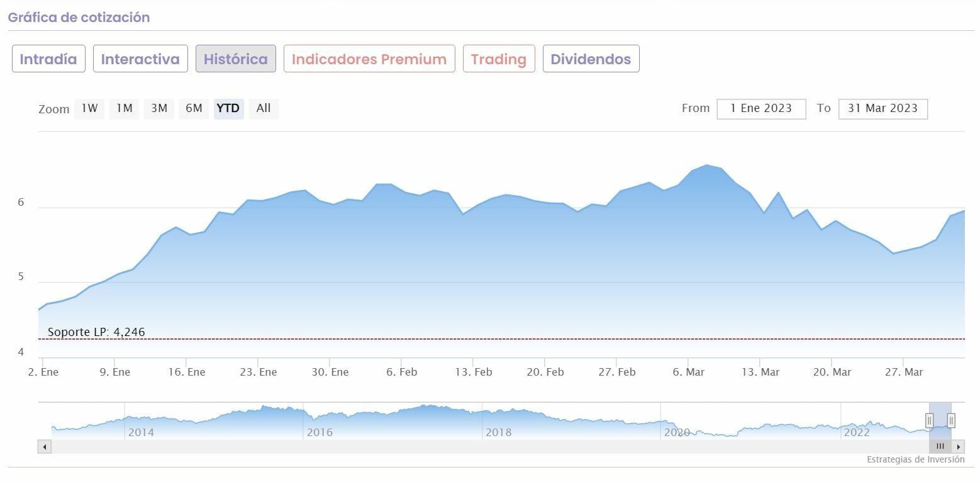Image resolution: width=980 pixels, height=482 pixels.
Task: Click the navigator scrollbar left arrow
Action: [44, 447]
